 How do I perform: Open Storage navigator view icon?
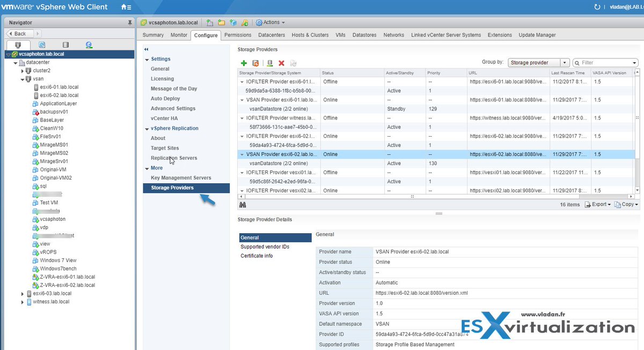click(65, 45)
